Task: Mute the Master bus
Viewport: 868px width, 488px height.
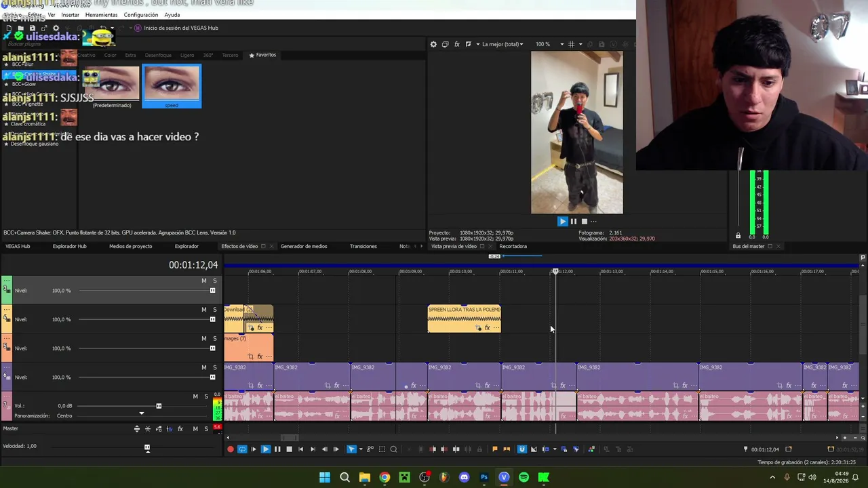Action: coord(195,428)
